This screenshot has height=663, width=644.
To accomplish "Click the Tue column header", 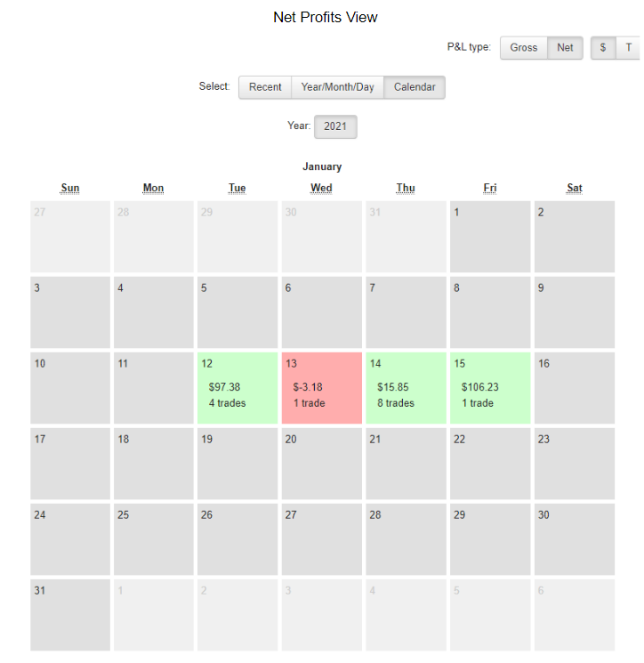I will (x=237, y=188).
